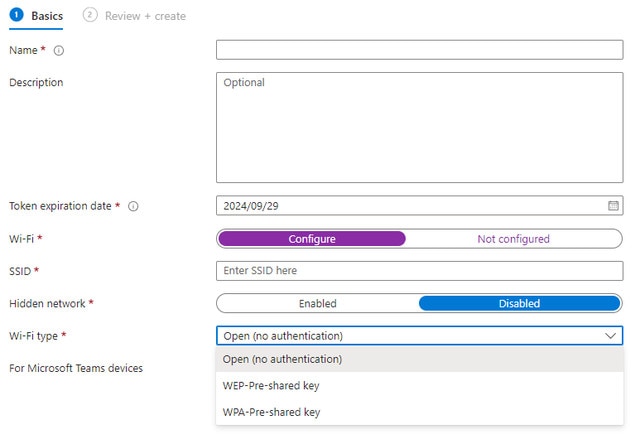Enable the Hidden network option
640x444 pixels.
pyautogui.click(x=318, y=303)
